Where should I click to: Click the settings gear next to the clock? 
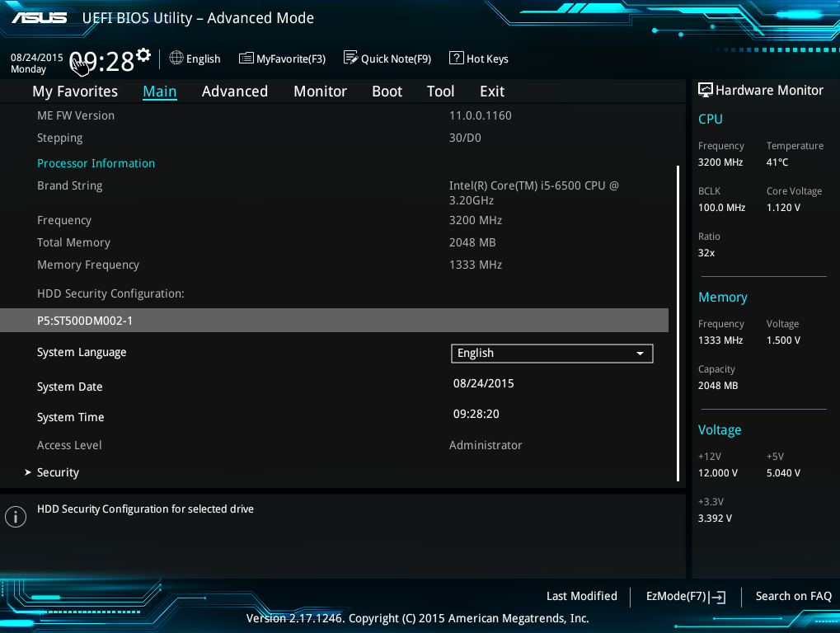pyautogui.click(x=143, y=54)
